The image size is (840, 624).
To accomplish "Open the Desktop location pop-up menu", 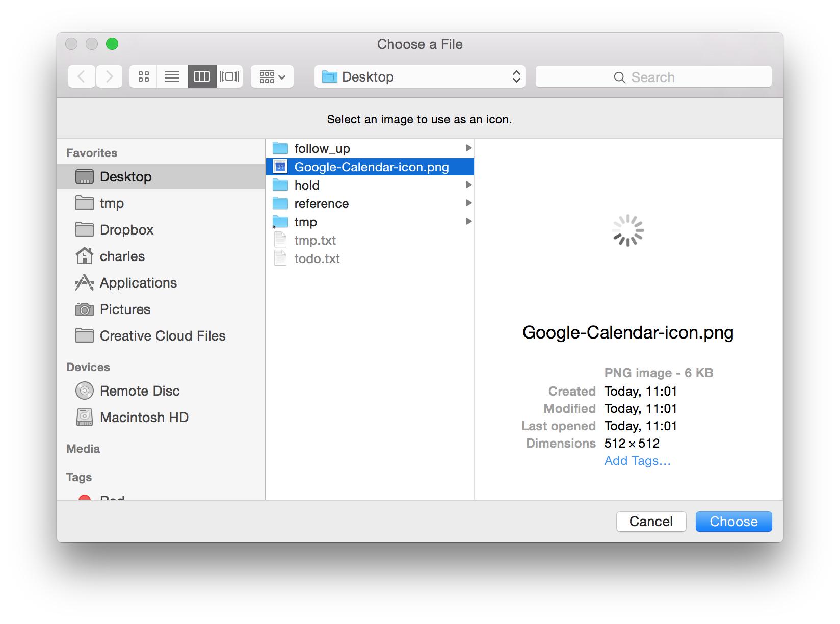I will click(x=420, y=77).
